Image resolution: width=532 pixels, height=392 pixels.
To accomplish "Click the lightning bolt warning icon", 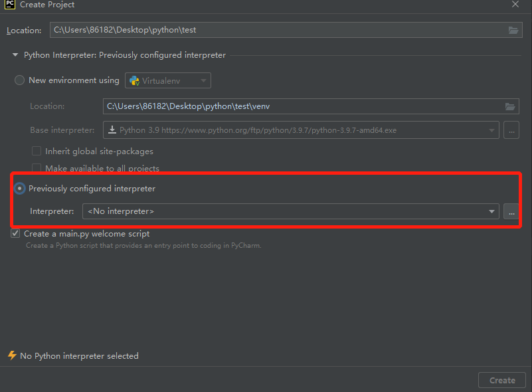I will (12, 355).
